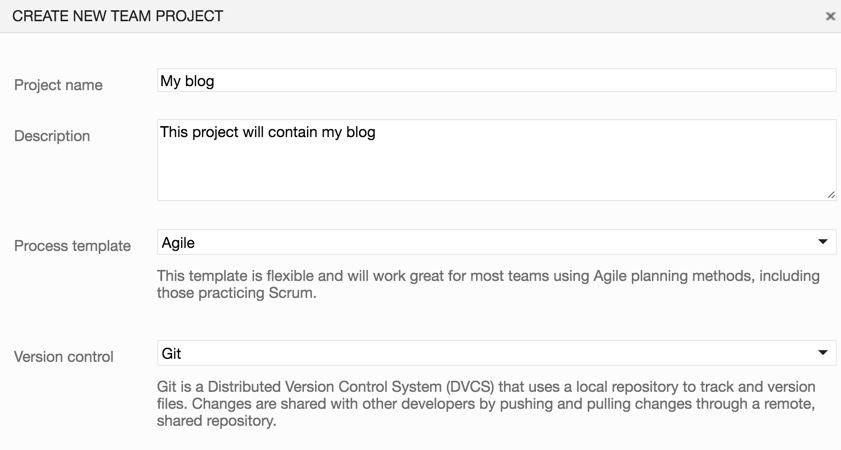Image resolution: width=841 pixels, height=450 pixels.
Task: Select the Agile value in Process template
Action: click(x=178, y=242)
